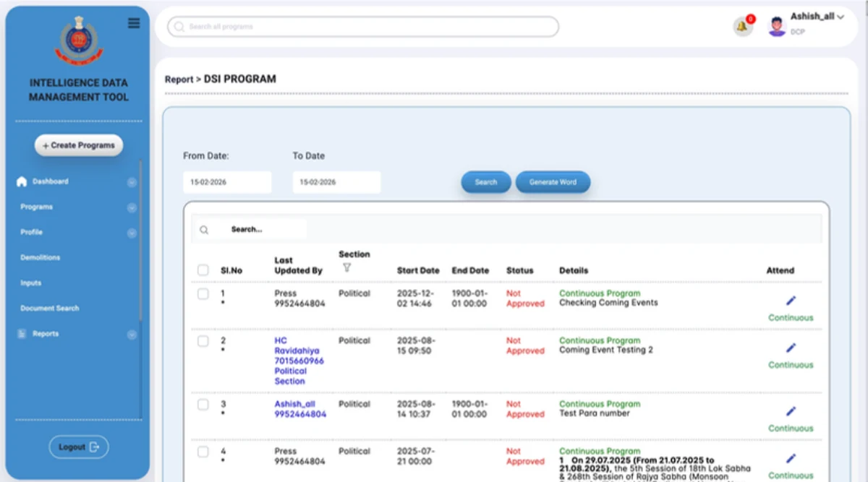Viewport: 868px width, 482px height.
Task: Click the Continuous label in row 3
Action: click(791, 429)
